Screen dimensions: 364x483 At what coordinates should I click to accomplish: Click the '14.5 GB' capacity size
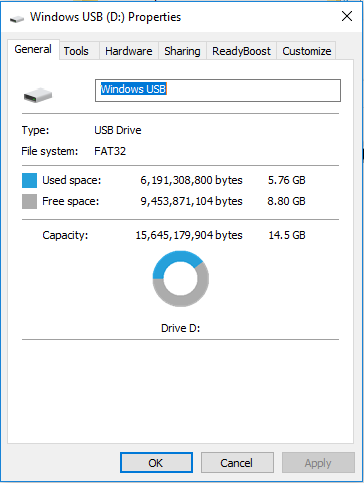[287, 235]
